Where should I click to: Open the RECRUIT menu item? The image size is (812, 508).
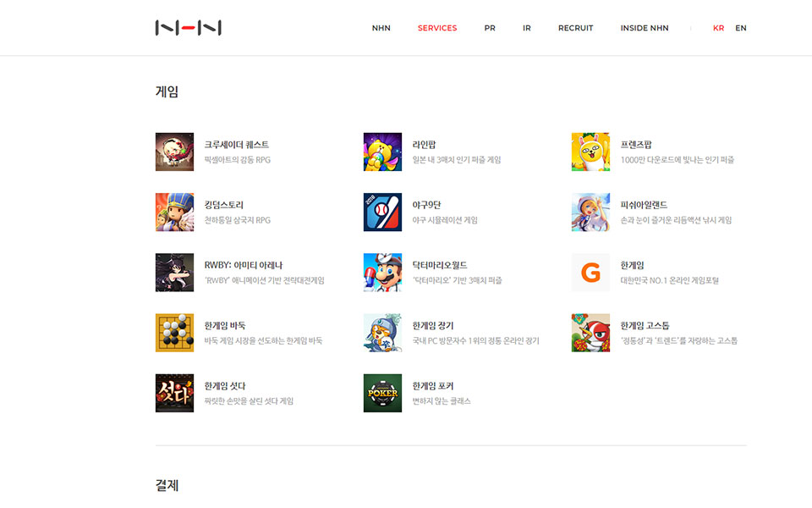pos(575,28)
